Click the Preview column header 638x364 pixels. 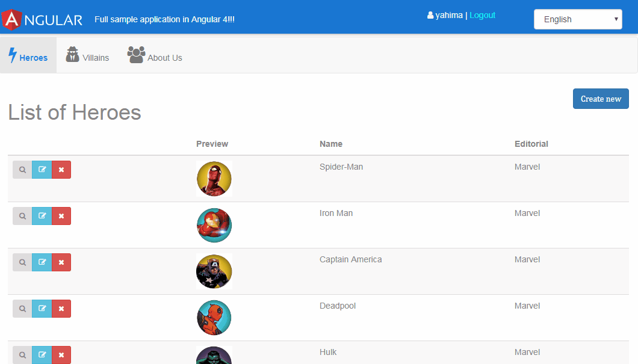(212, 144)
